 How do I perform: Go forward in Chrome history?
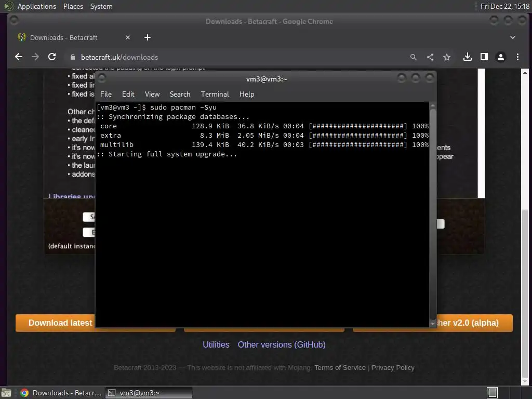35,57
